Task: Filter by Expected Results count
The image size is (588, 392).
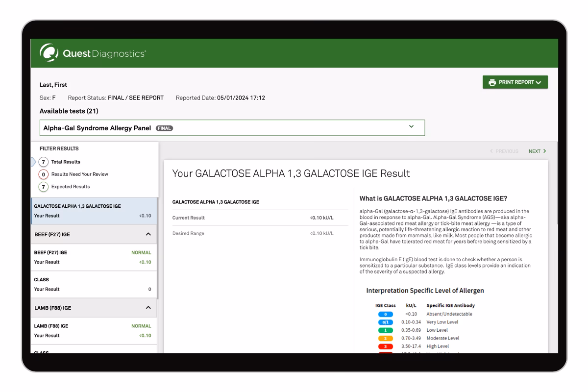Action: (44, 187)
